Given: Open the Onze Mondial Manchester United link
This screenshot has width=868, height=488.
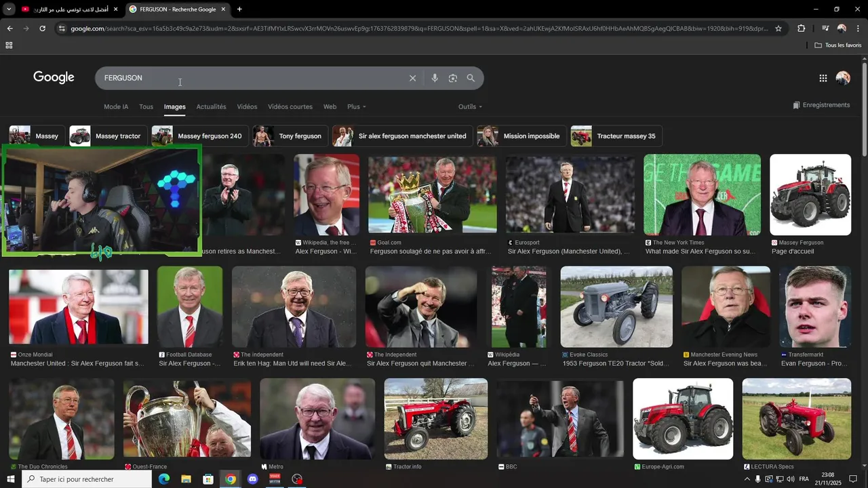Looking at the screenshot, I should [77, 363].
